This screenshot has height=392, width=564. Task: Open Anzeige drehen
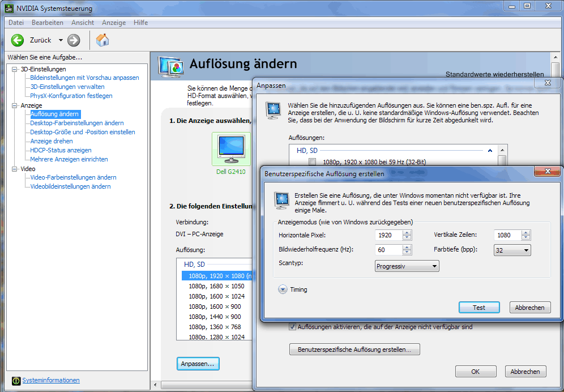coord(52,141)
